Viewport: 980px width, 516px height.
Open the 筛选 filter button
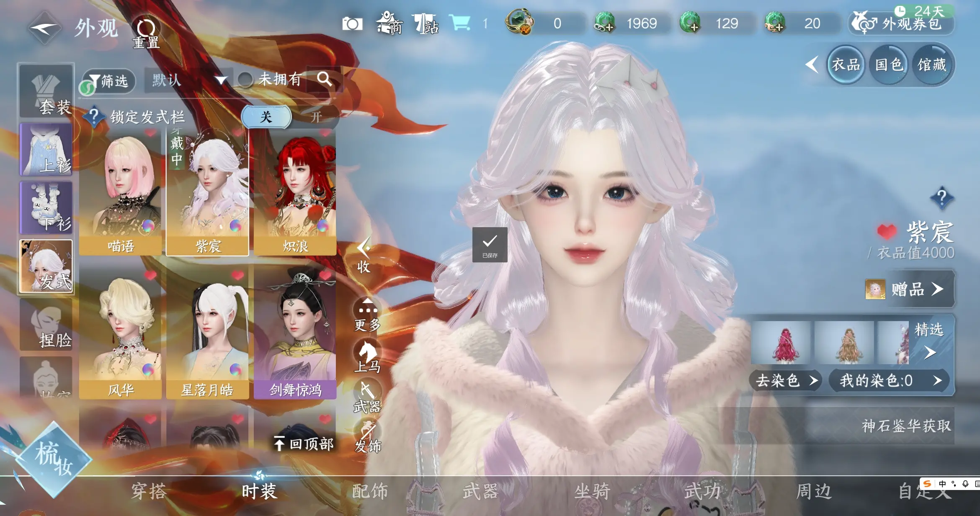click(x=110, y=80)
